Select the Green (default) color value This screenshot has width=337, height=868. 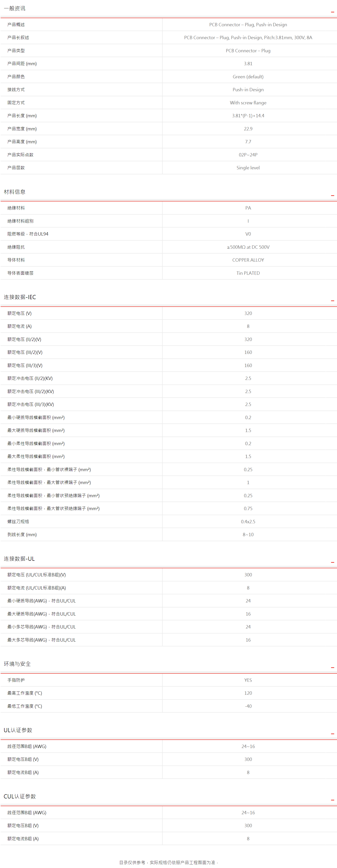pyautogui.click(x=248, y=76)
